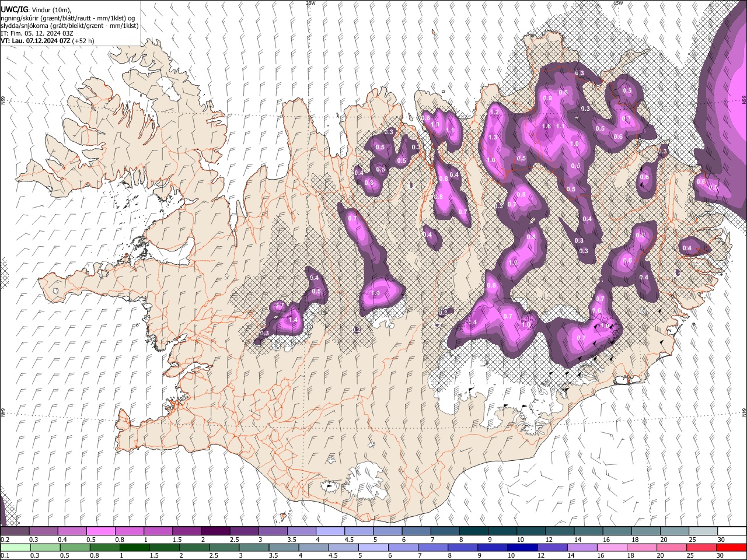Click the "slydda/snjókoma" legend description line
Image resolution: width=747 pixels, height=560 pixels.
pyautogui.click(x=69, y=26)
